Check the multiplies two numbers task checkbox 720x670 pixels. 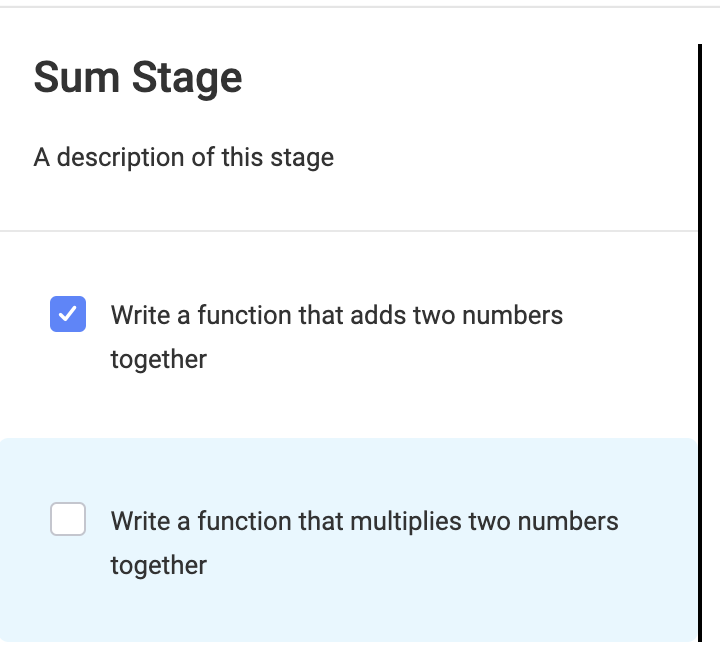[68, 519]
